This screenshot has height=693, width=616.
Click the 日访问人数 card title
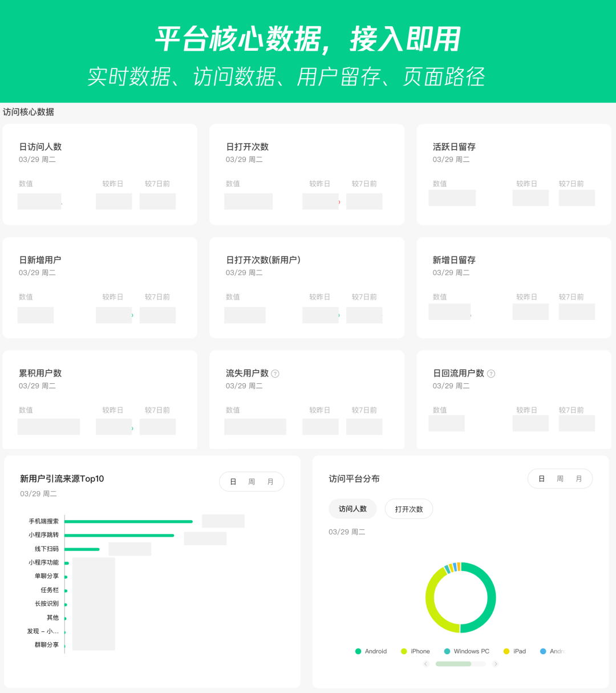[40, 147]
